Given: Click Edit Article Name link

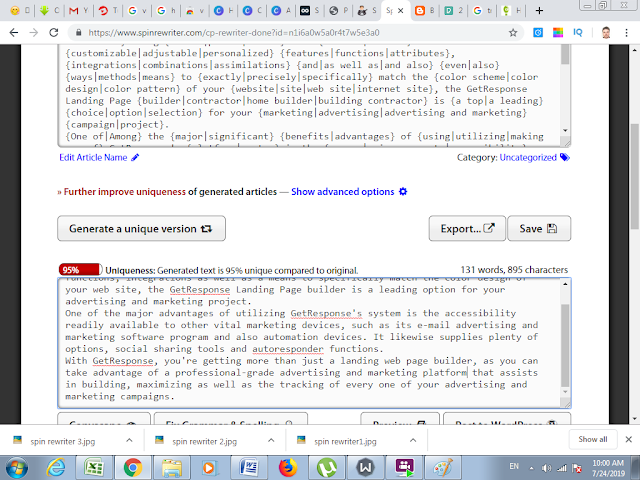Looking at the screenshot, I should tap(93, 158).
